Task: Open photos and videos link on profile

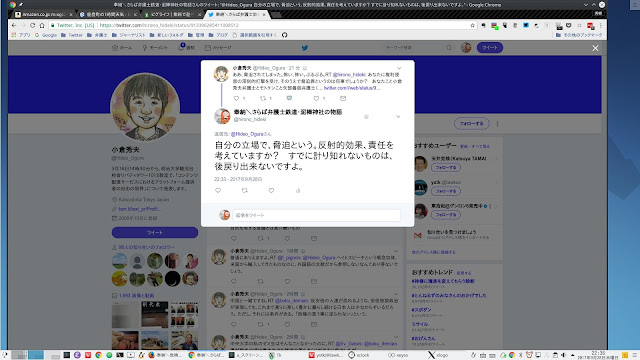Action: click(x=136, y=296)
